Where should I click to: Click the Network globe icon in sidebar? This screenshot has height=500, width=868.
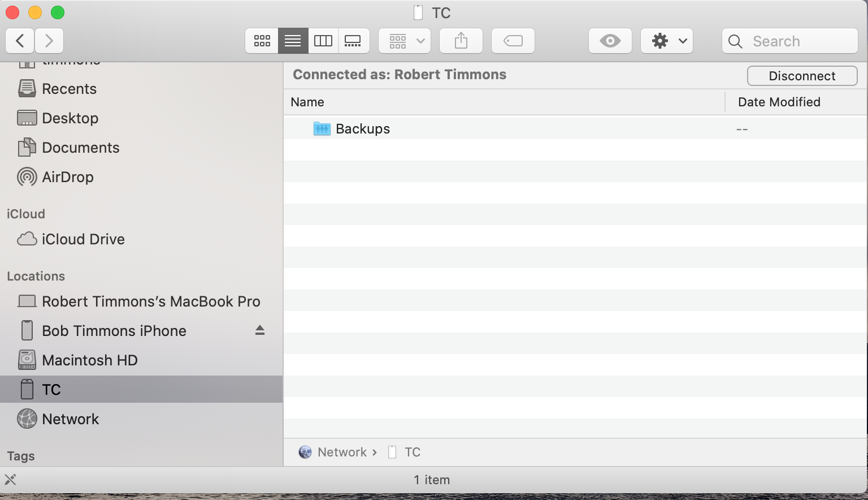27,419
